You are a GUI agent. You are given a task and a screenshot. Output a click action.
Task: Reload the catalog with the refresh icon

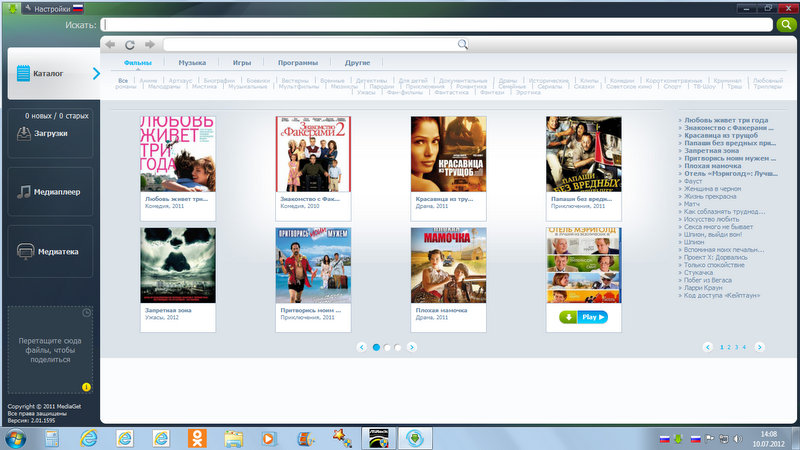(x=130, y=44)
